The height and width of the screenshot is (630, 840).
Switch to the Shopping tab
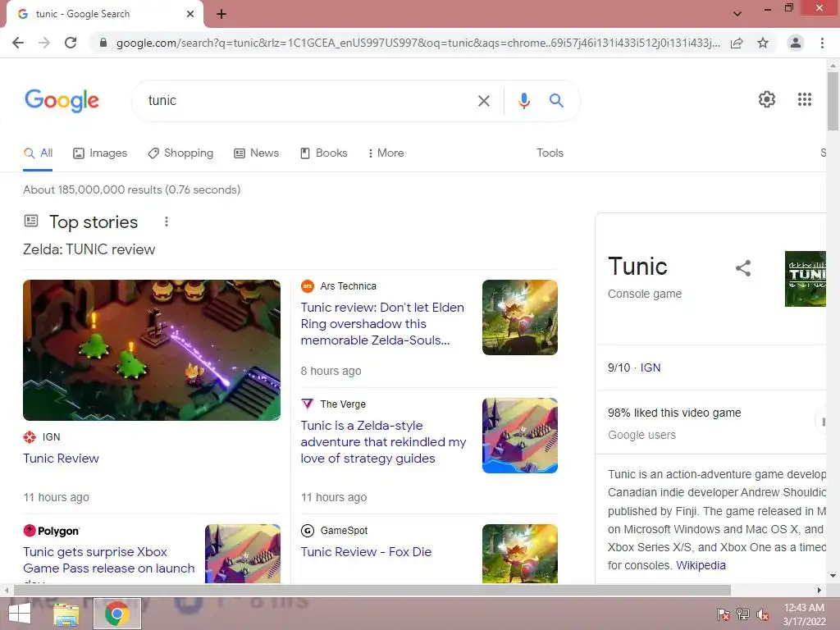pyautogui.click(x=180, y=153)
